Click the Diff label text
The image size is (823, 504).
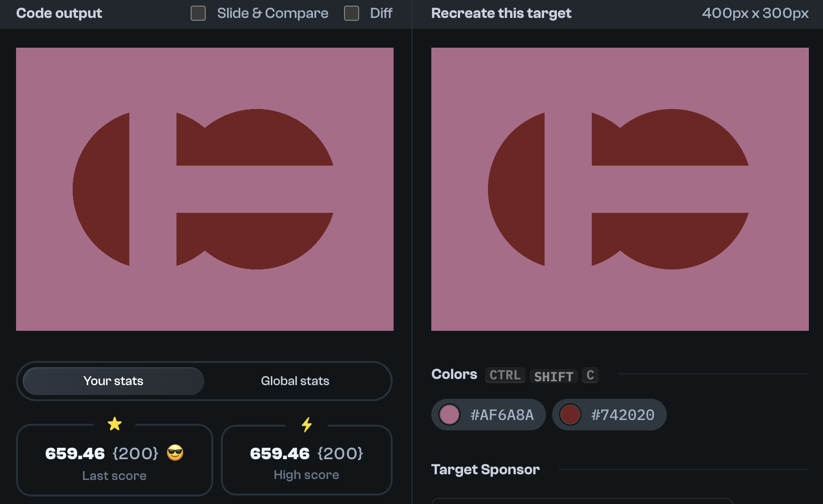pyautogui.click(x=381, y=13)
